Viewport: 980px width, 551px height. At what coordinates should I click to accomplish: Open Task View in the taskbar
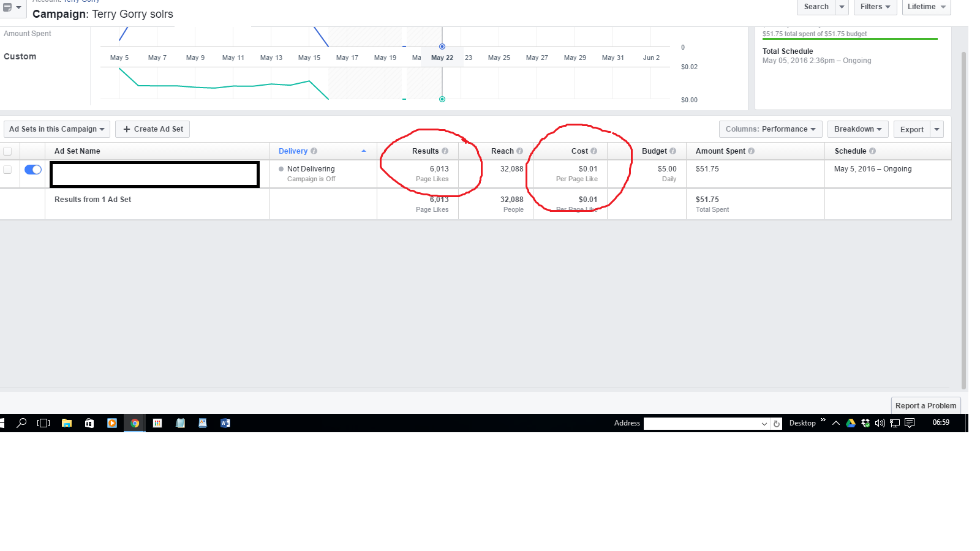43,422
